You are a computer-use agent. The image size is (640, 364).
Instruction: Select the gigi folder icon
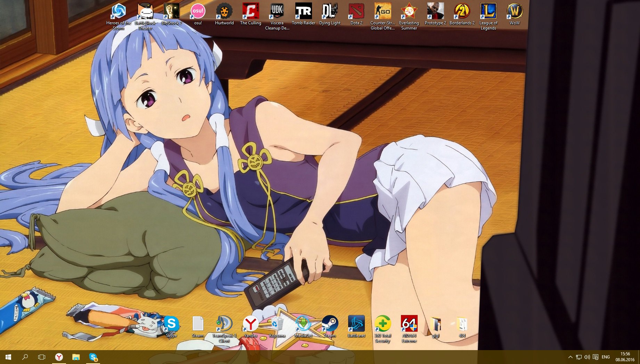click(x=435, y=326)
